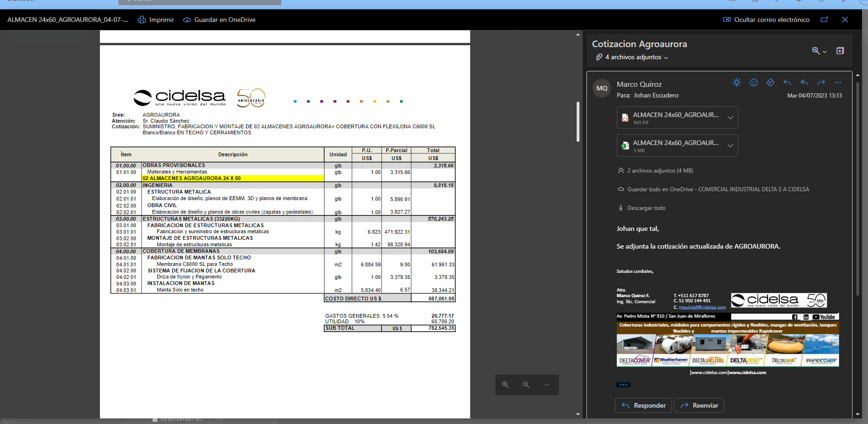
Task: Expand the quoted message with the three dots
Action: (x=623, y=385)
